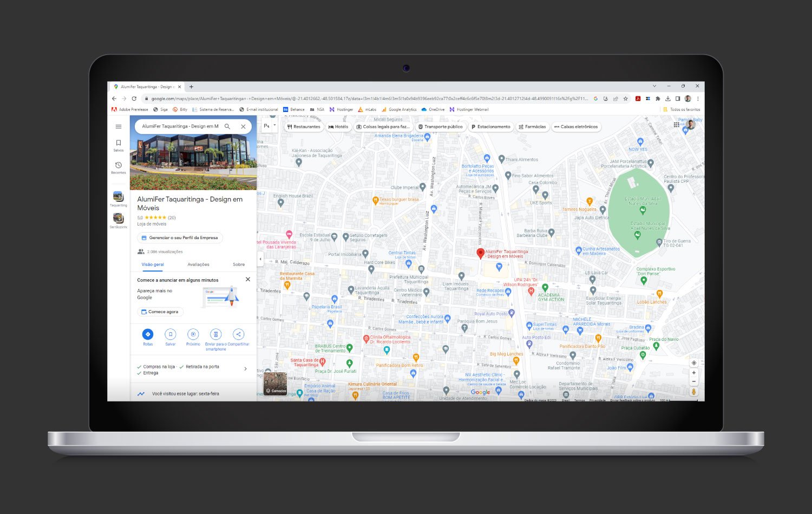The height and width of the screenshot is (514, 812).
Task: Zoom out the map with minus
Action: (693, 381)
